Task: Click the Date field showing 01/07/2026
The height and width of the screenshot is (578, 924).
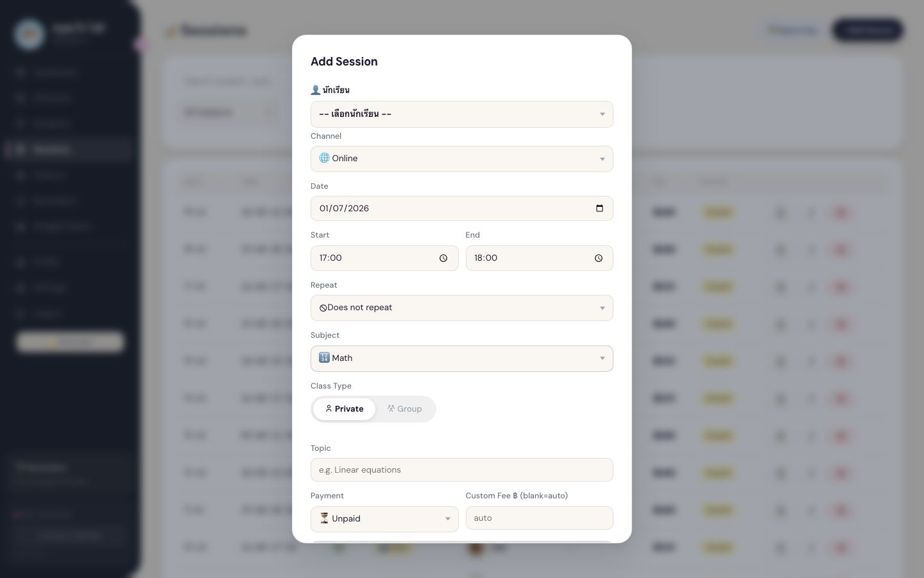Action: (x=462, y=208)
